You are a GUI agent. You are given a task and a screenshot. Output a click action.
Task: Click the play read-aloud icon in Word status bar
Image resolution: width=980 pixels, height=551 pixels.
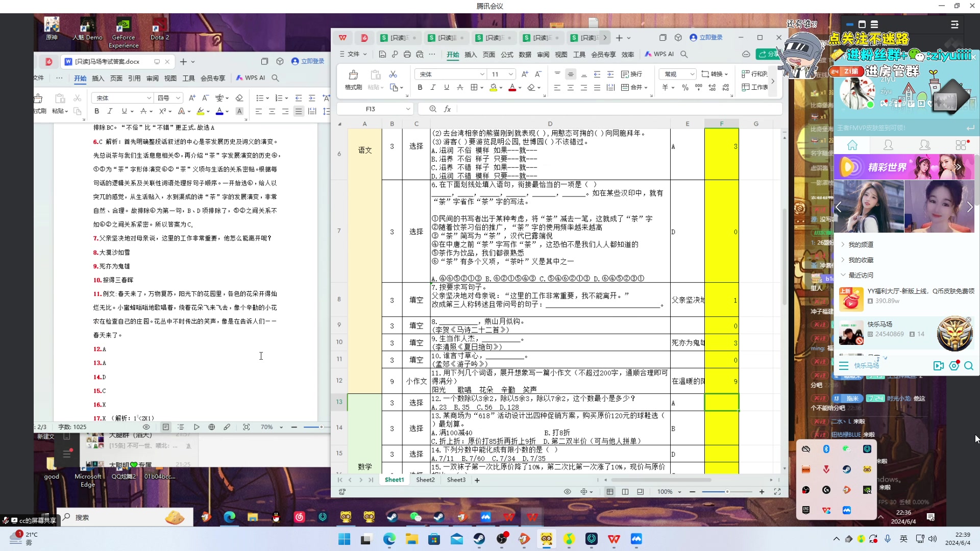(197, 427)
